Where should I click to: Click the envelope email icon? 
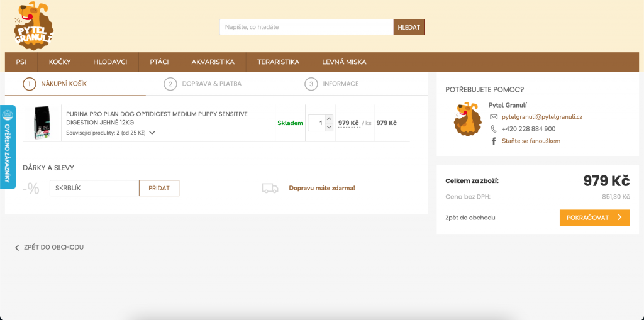(494, 117)
